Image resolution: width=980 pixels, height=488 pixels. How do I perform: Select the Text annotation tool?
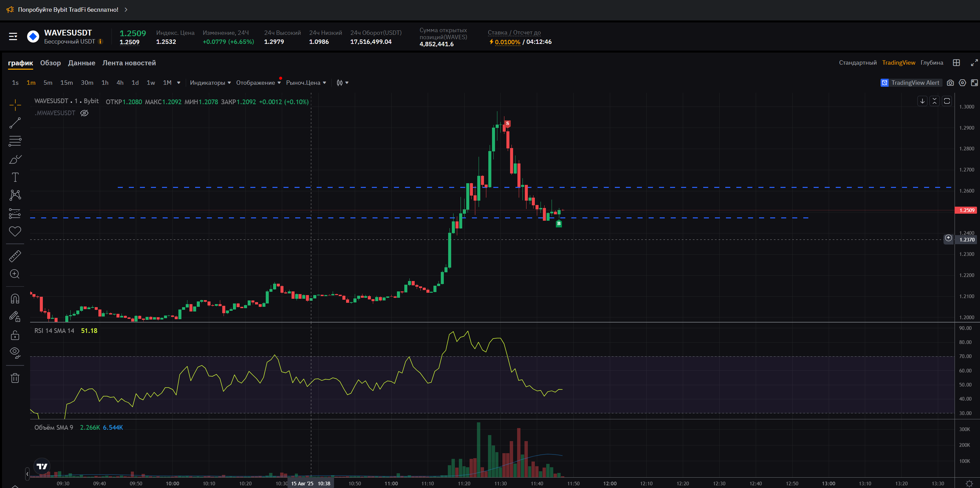15,178
